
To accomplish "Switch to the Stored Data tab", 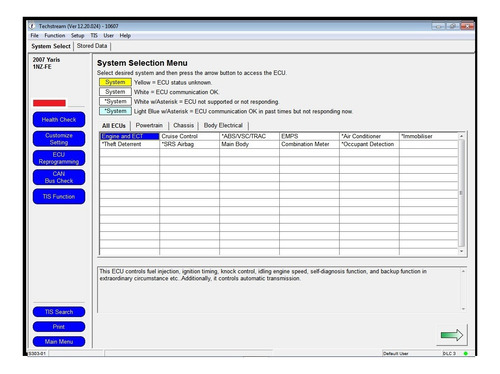I will point(92,46).
